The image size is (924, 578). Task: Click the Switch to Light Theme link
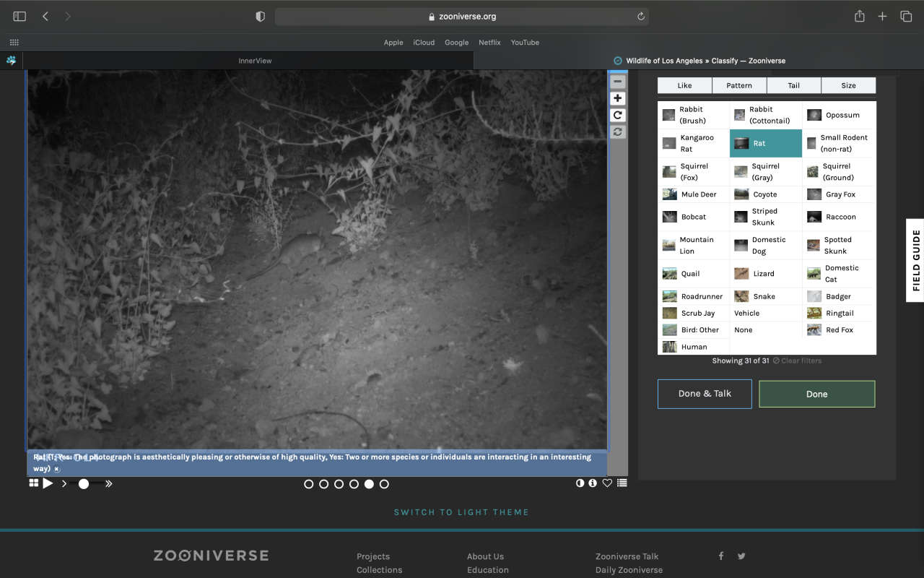click(461, 512)
